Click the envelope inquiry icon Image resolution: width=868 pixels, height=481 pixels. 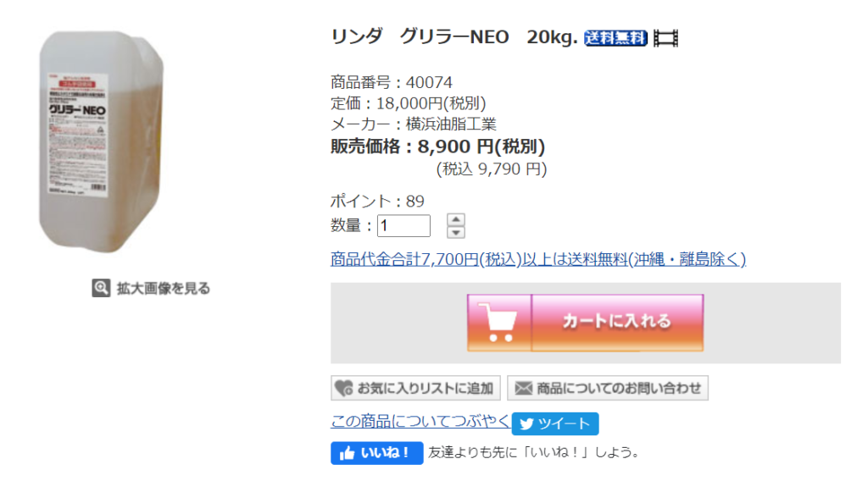tap(523, 388)
